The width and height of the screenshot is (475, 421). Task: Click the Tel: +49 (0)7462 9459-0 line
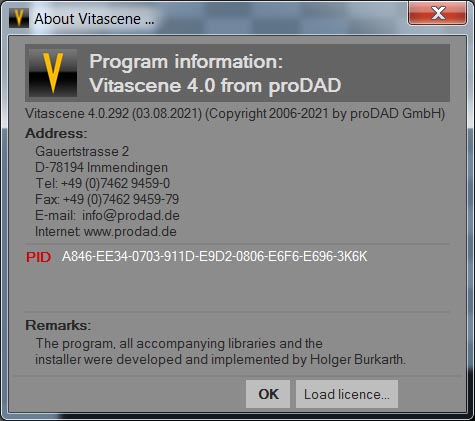(x=103, y=183)
